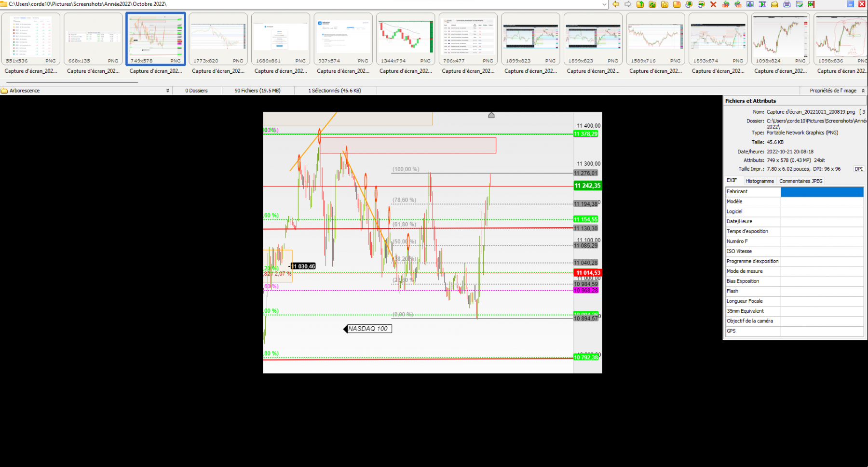Image resolution: width=868 pixels, height=467 pixels.
Task: Collapse the Propriétés de l'image panel
Action: tap(863, 91)
